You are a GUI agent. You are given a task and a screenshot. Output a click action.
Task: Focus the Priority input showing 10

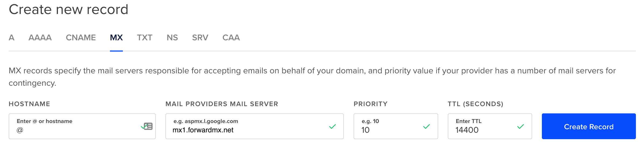(388, 130)
